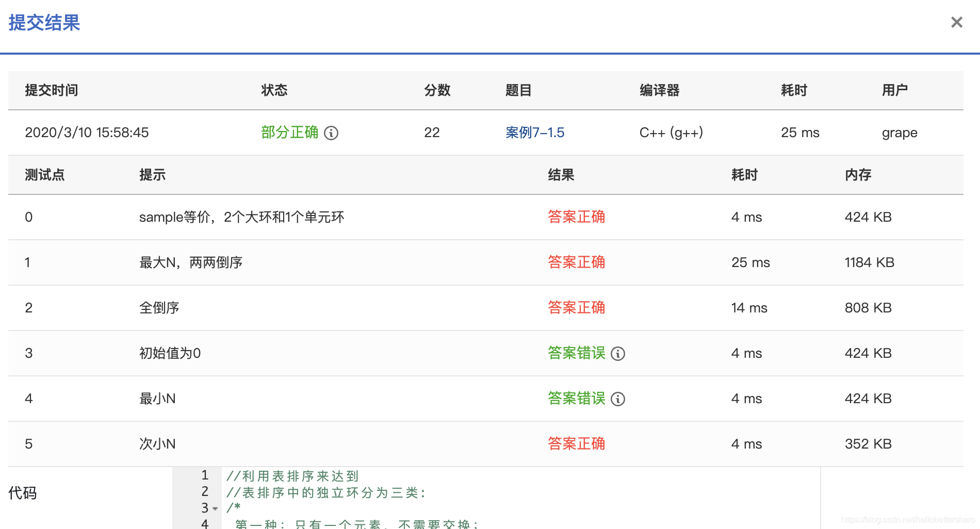
Task: Open the problem link 案例7-1.5
Action: 535,133
